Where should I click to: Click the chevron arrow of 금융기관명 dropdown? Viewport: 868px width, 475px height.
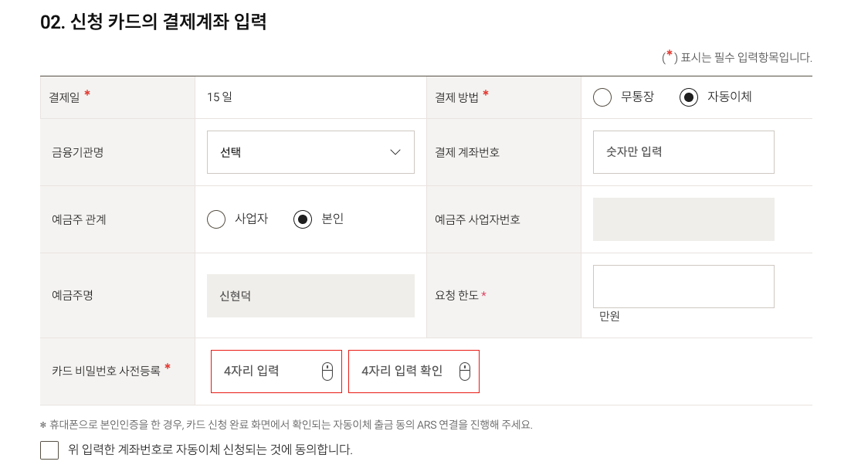tap(395, 152)
